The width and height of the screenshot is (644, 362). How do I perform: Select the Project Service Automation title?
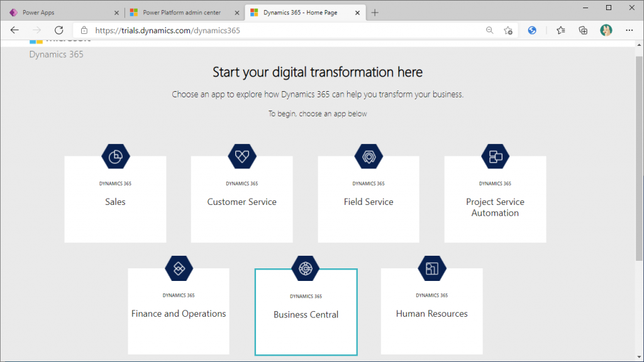tap(495, 207)
